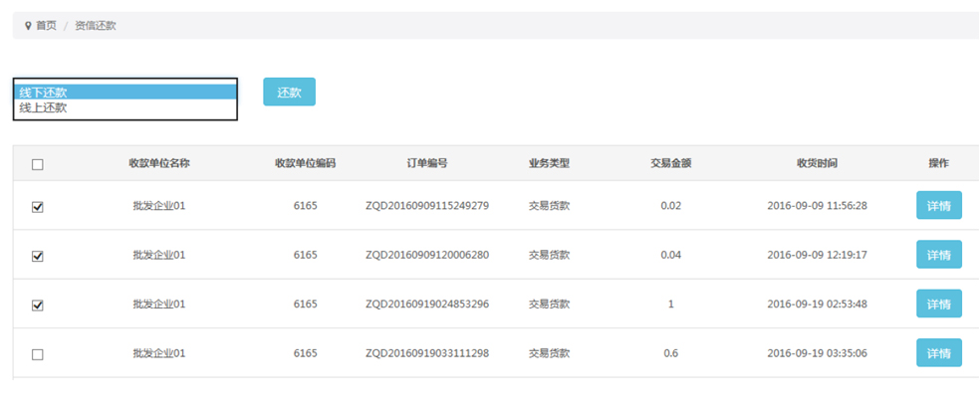
Task: Uncheck the row with order ZQD20160909120006280
Action: (x=38, y=256)
